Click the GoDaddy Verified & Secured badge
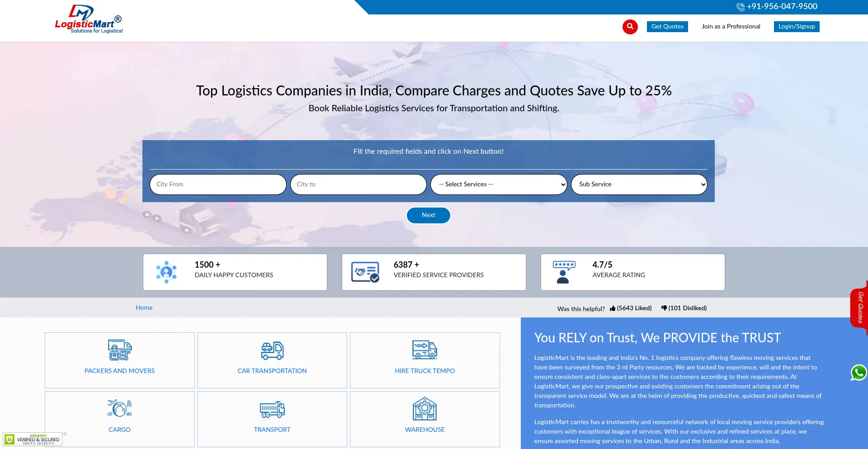Screen dimensions: 868x449 click(x=33, y=440)
